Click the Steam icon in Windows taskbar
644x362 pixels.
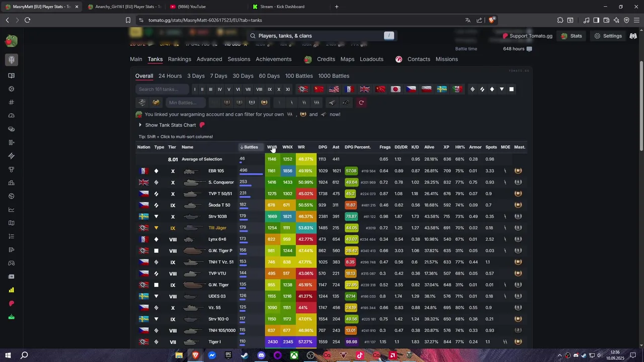pos(245,355)
